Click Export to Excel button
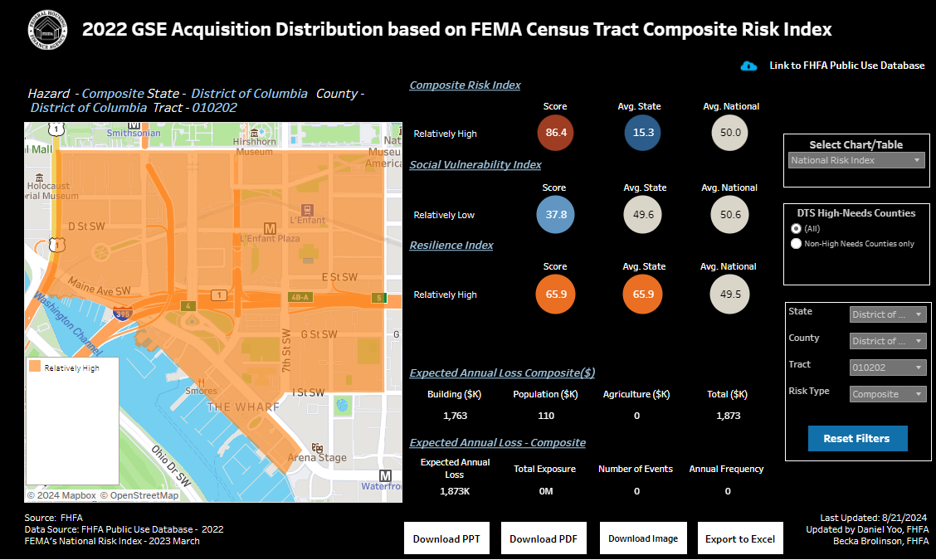Viewport: 936px width, 560px height. 739,538
